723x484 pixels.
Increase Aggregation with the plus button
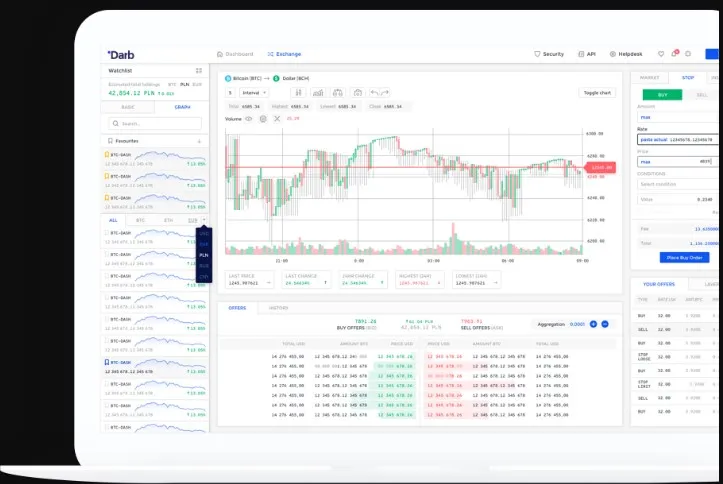[593, 324]
